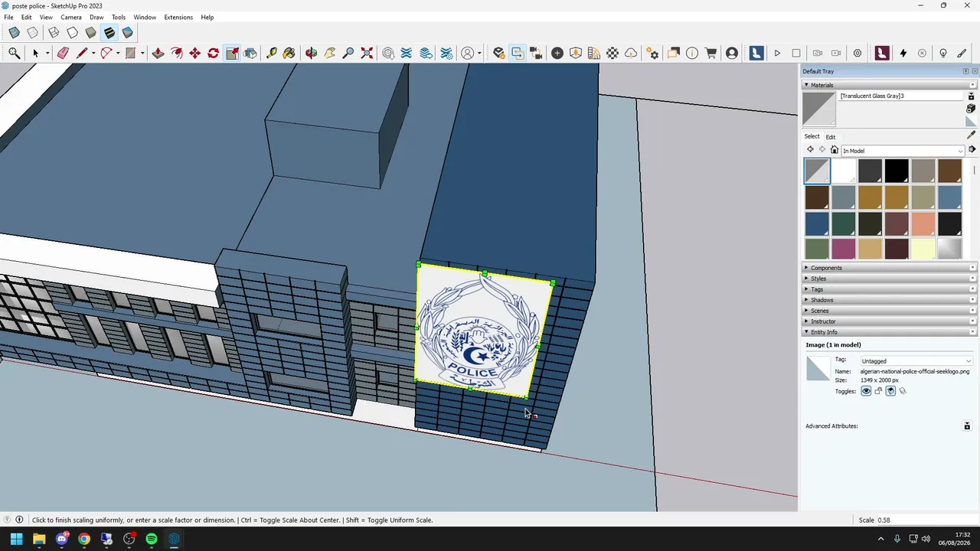The height and width of the screenshot is (551, 980).
Task: Pick the black material swatch
Action: click(x=897, y=171)
